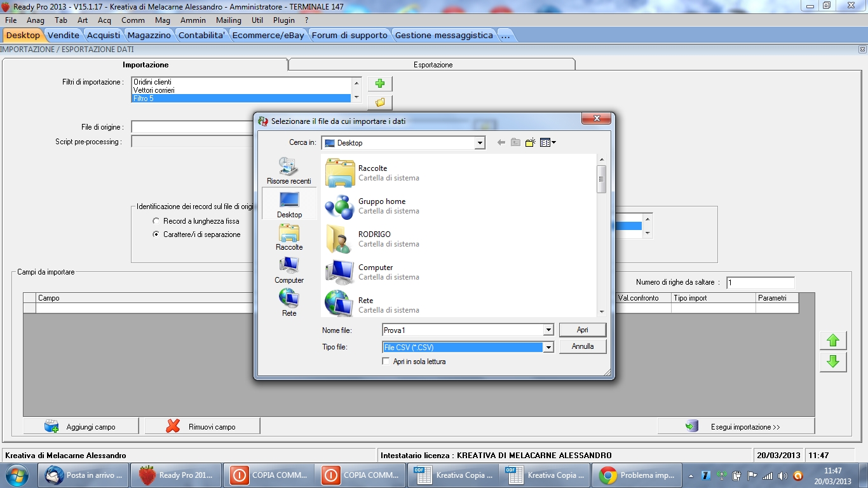Click the Tipo import column header
The image size is (868, 488).
713,298
